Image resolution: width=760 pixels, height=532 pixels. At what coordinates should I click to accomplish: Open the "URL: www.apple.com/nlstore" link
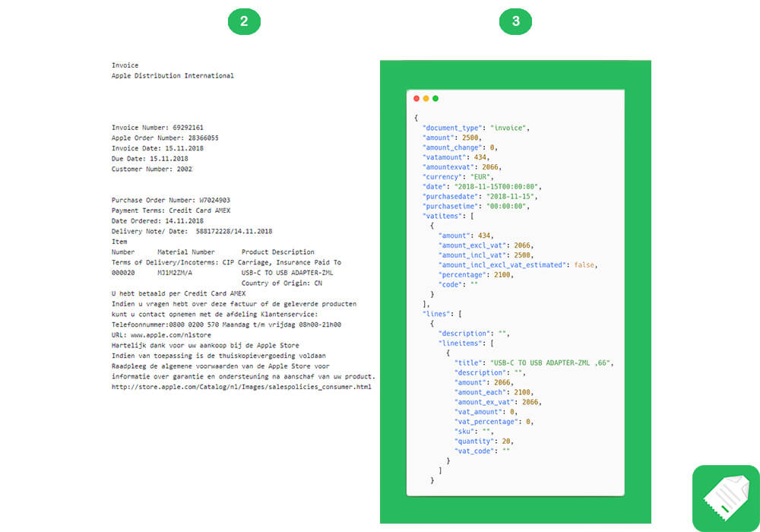pos(161,335)
